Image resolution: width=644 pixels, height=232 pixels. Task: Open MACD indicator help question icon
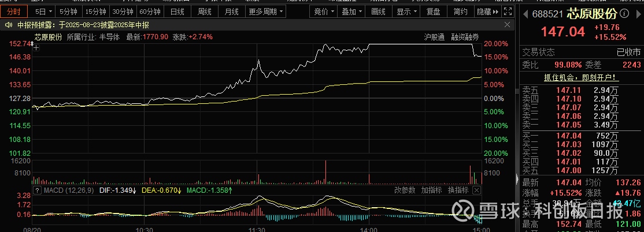[38, 190]
